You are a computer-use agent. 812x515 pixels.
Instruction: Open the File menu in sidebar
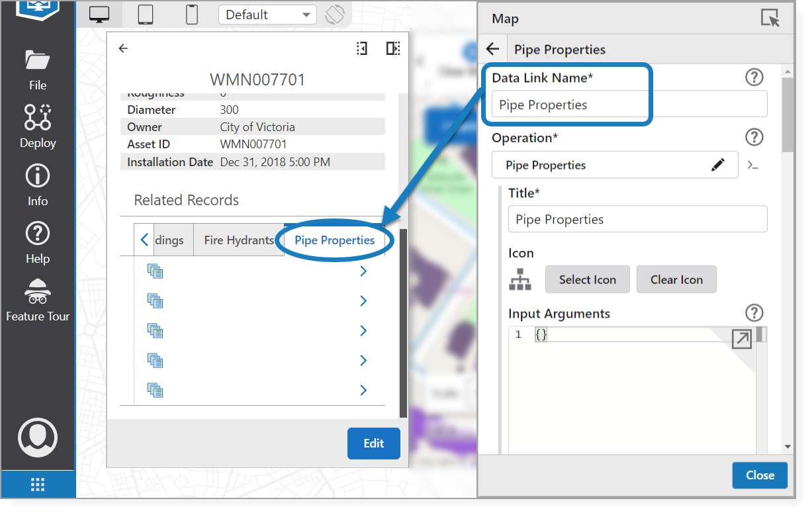click(x=38, y=69)
